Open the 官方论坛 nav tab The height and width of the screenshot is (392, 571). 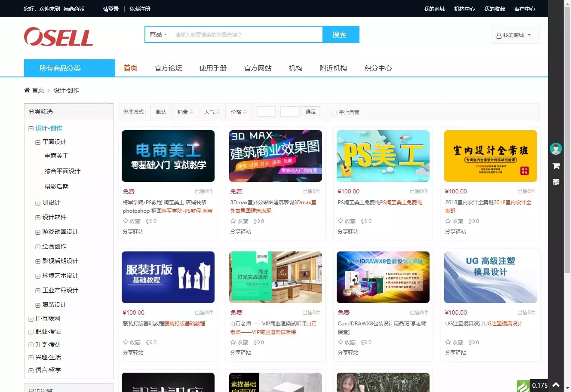pyautogui.click(x=169, y=68)
